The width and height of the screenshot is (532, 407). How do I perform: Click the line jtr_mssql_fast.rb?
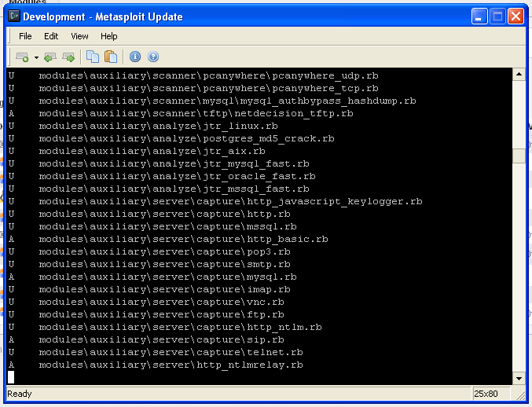pos(159,189)
